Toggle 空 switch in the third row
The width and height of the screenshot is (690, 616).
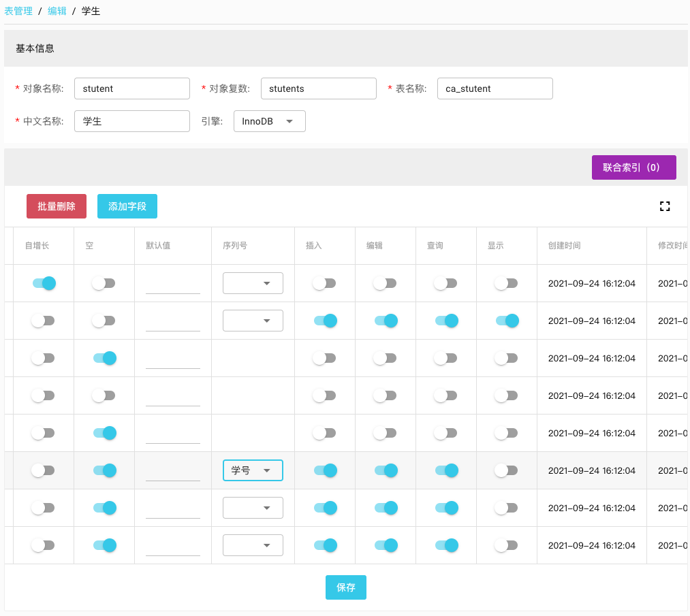104,358
